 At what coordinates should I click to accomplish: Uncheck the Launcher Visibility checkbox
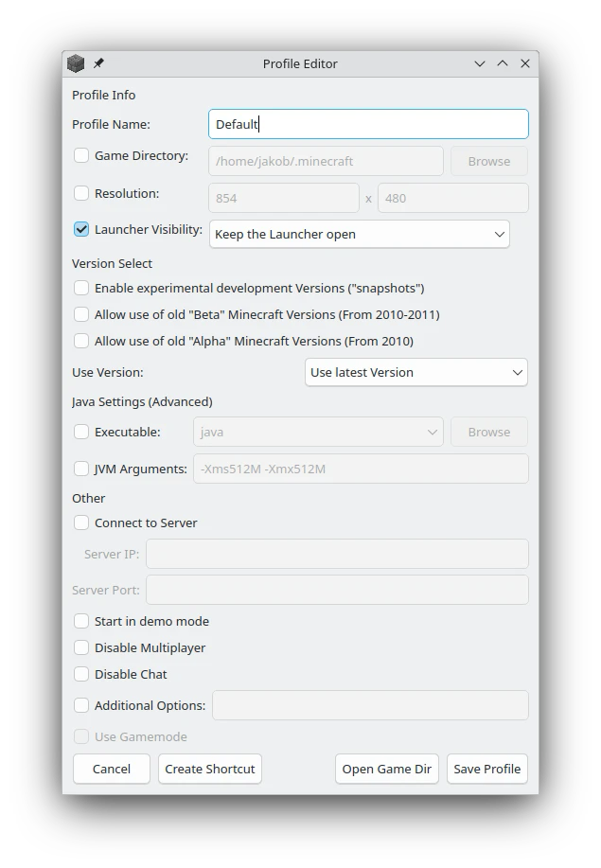(x=81, y=229)
